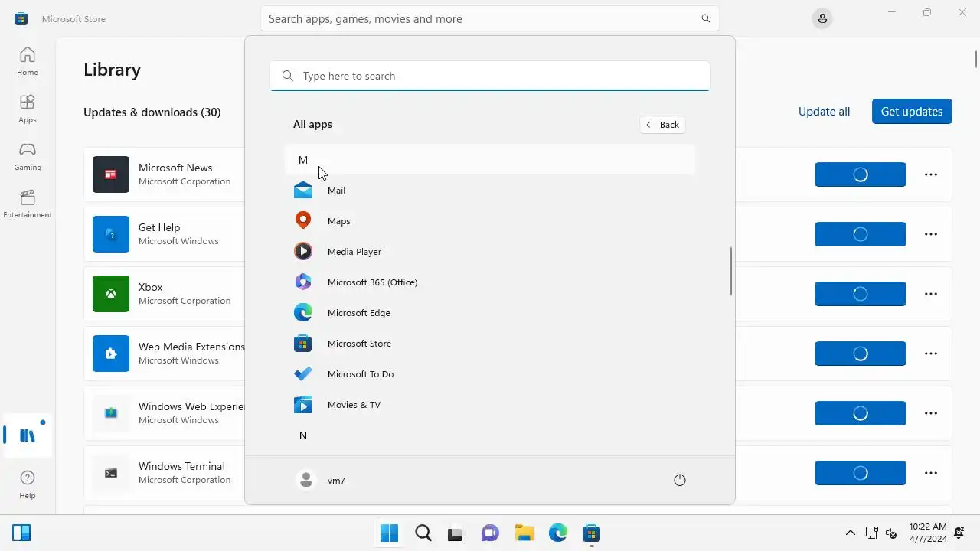The width and height of the screenshot is (980, 551).
Task: Select the Xbox library entry
Action: point(518,294)
